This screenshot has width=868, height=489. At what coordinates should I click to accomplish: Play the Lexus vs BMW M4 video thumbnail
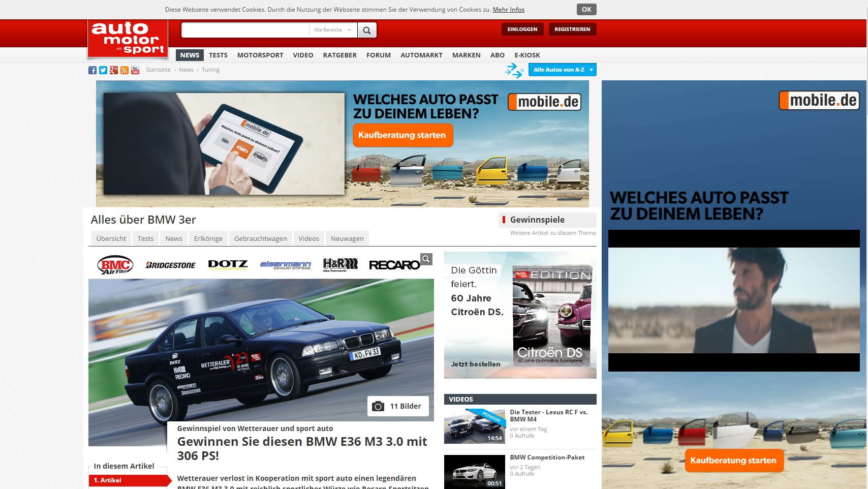475,426
